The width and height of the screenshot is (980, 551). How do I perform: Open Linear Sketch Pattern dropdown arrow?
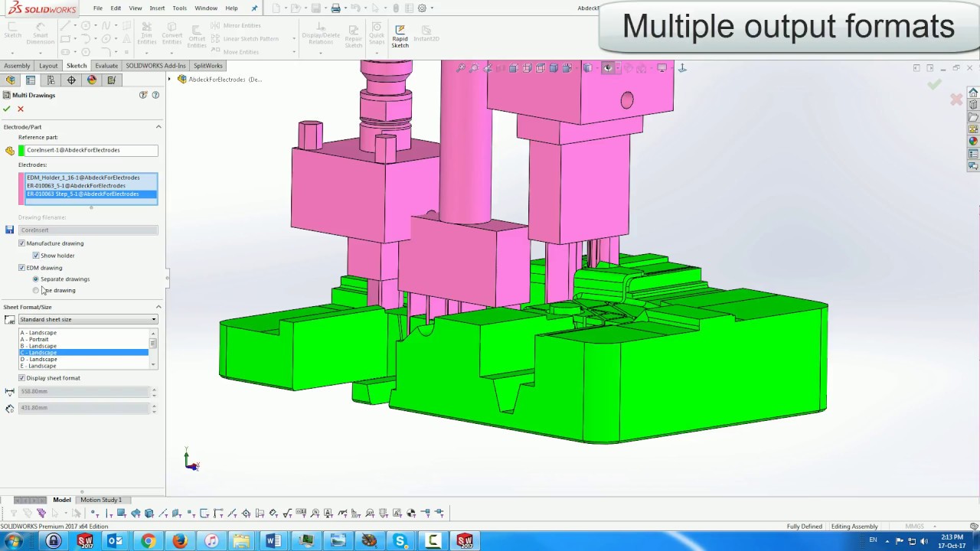tap(294, 39)
